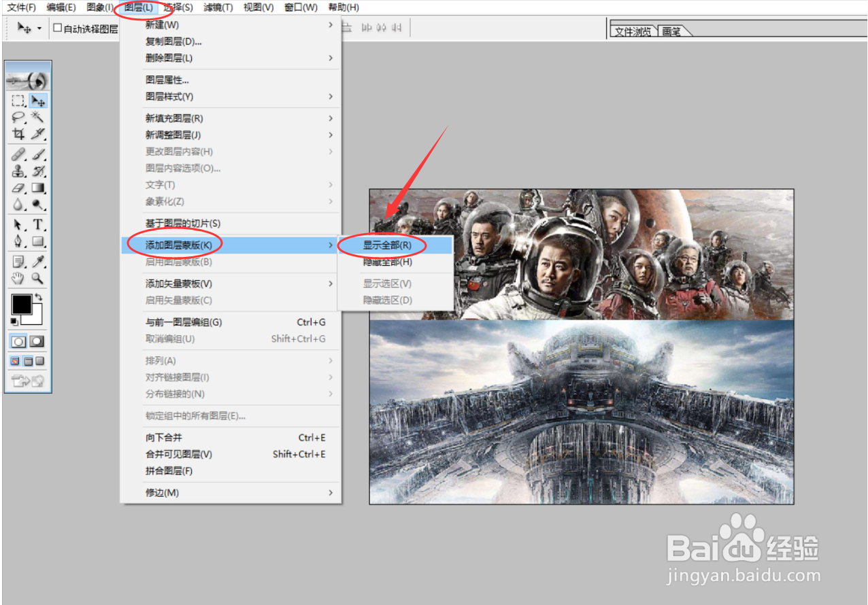The image size is (868, 605).
Task: Open the foreground color picker
Action: point(20,304)
